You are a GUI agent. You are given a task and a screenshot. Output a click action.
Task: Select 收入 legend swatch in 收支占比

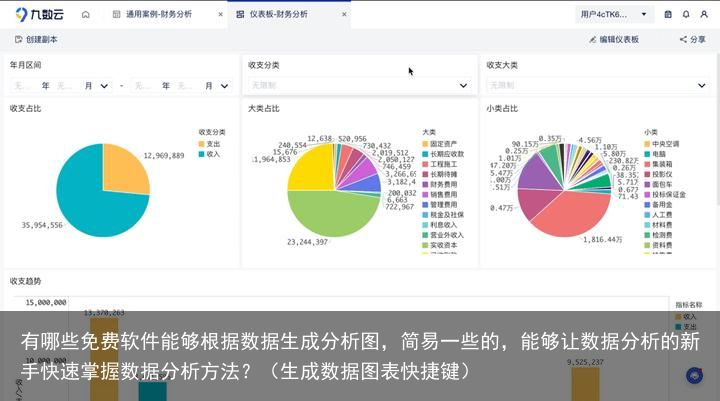(x=201, y=154)
